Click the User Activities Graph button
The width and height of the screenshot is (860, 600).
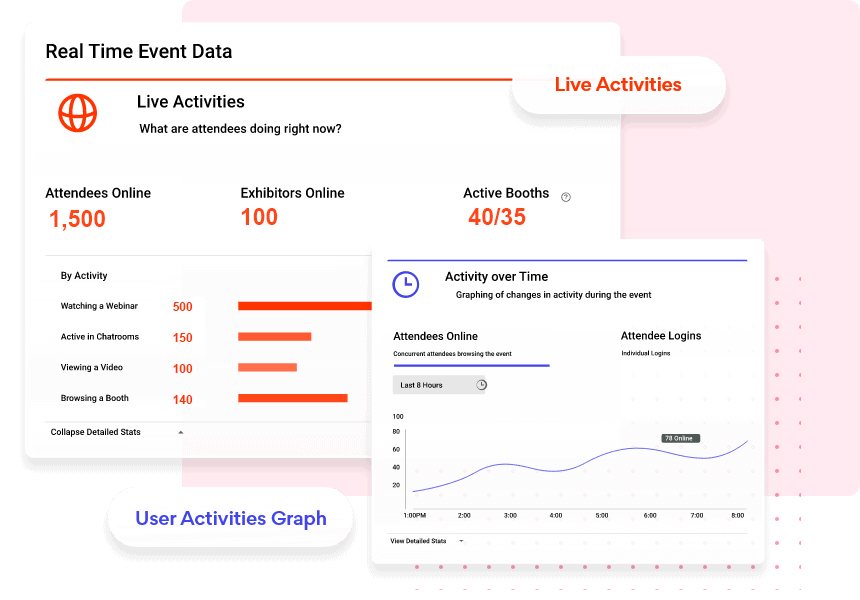pyautogui.click(x=229, y=518)
